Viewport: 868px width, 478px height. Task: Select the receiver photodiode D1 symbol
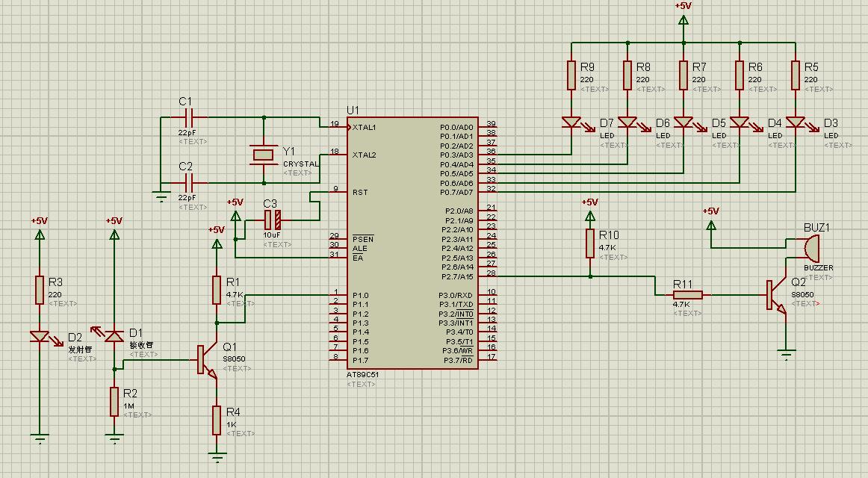click(x=114, y=337)
